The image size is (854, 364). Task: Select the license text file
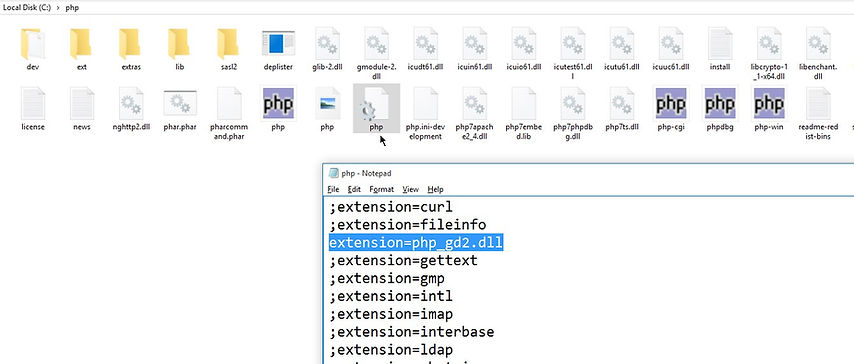[x=33, y=110]
